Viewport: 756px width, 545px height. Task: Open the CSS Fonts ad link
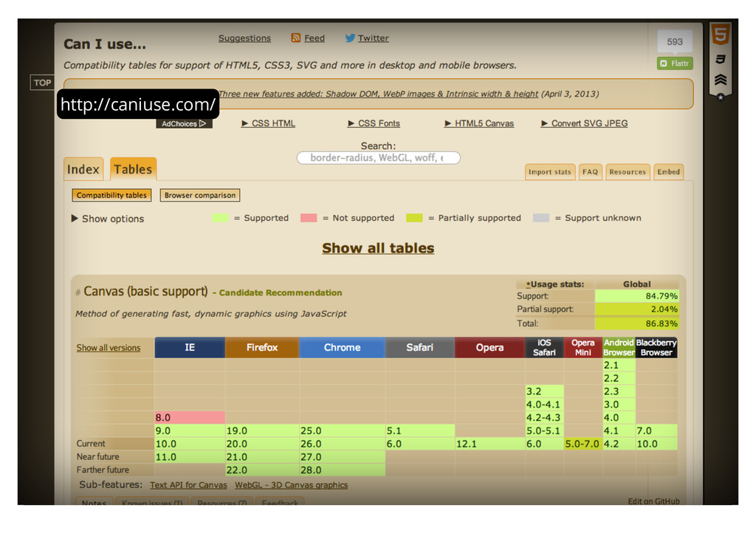(374, 123)
